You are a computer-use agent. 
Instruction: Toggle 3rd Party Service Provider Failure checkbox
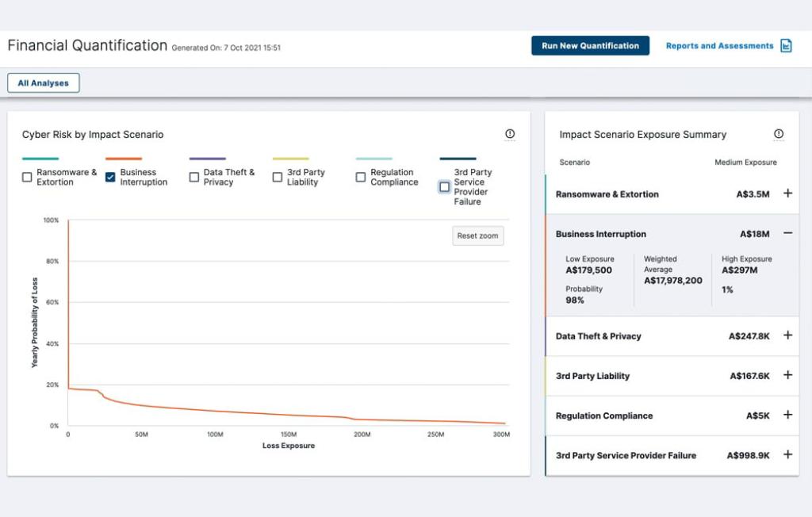click(x=444, y=187)
